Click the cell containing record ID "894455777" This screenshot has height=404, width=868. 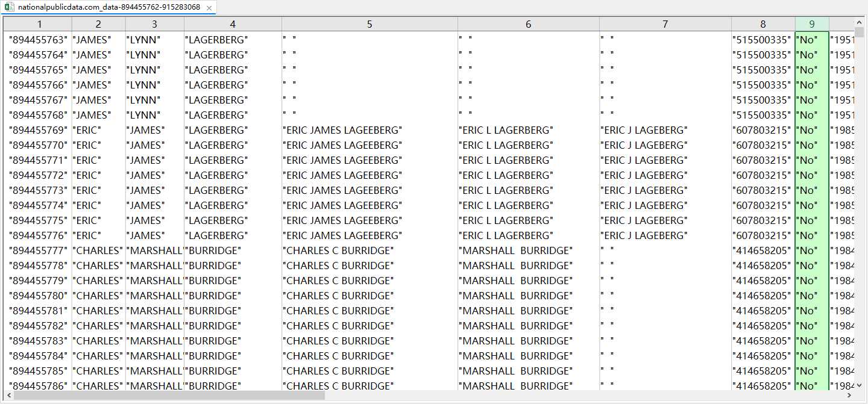39,250
